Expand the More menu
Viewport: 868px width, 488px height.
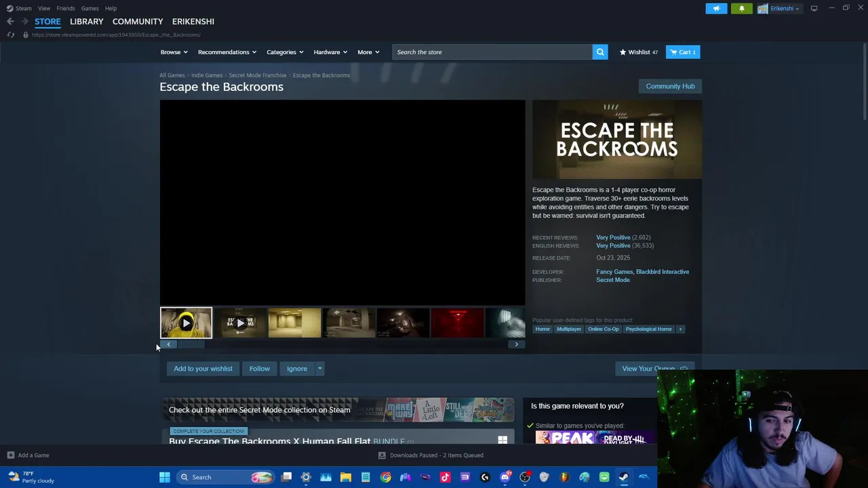(368, 52)
